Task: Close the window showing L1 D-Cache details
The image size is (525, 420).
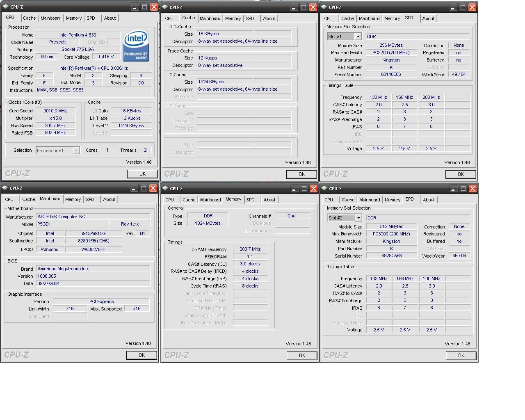Action: pyautogui.click(x=313, y=7)
